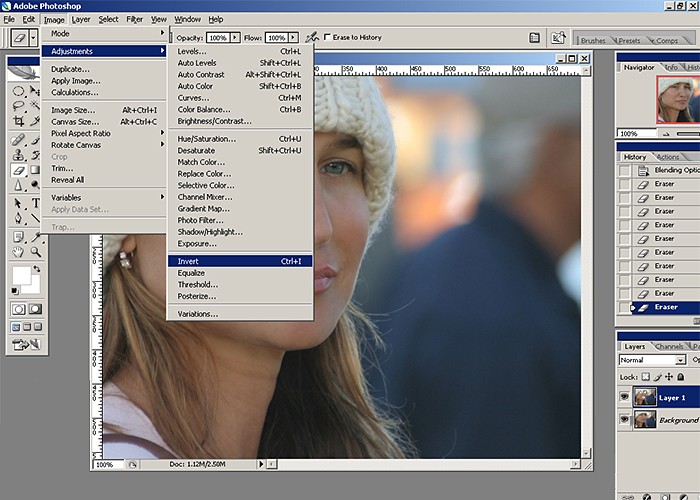This screenshot has height=500, width=700.
Task: Swap foreground and background colors
Action: (x=37, y=269)
